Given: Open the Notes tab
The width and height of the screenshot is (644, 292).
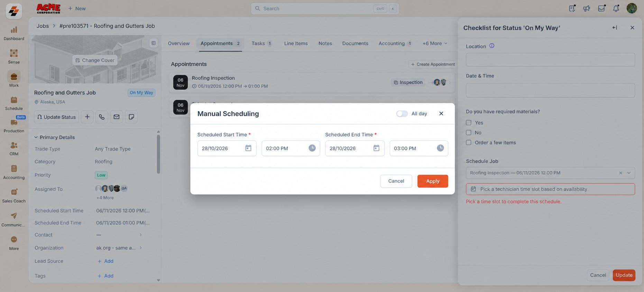Looking at the screenshot, I should (325, 43).
